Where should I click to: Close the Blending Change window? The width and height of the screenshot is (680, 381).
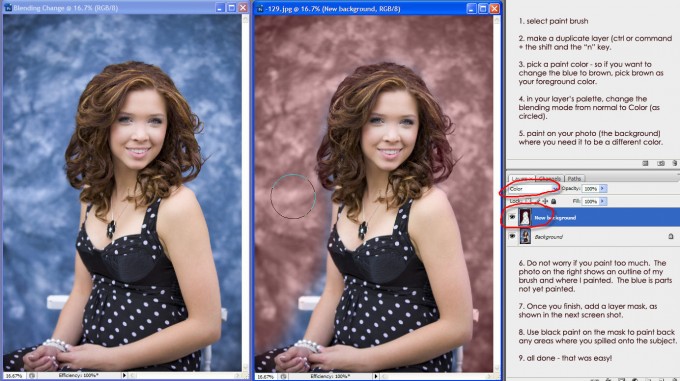tap(243, 8)
